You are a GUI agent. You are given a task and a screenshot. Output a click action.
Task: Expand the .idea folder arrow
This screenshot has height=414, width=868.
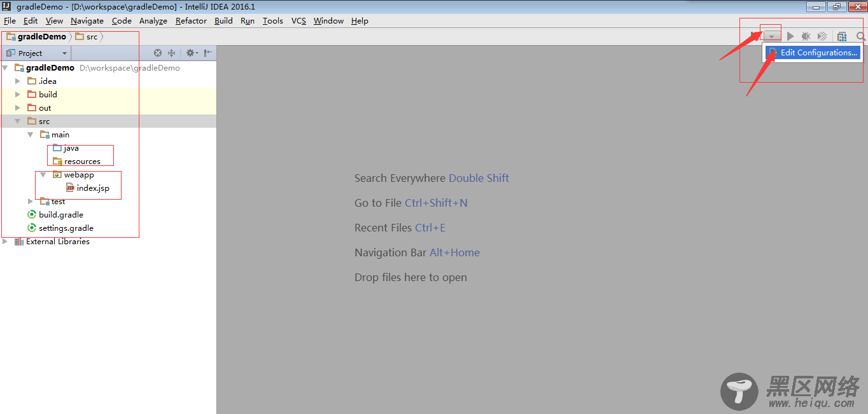click(18, 81)
